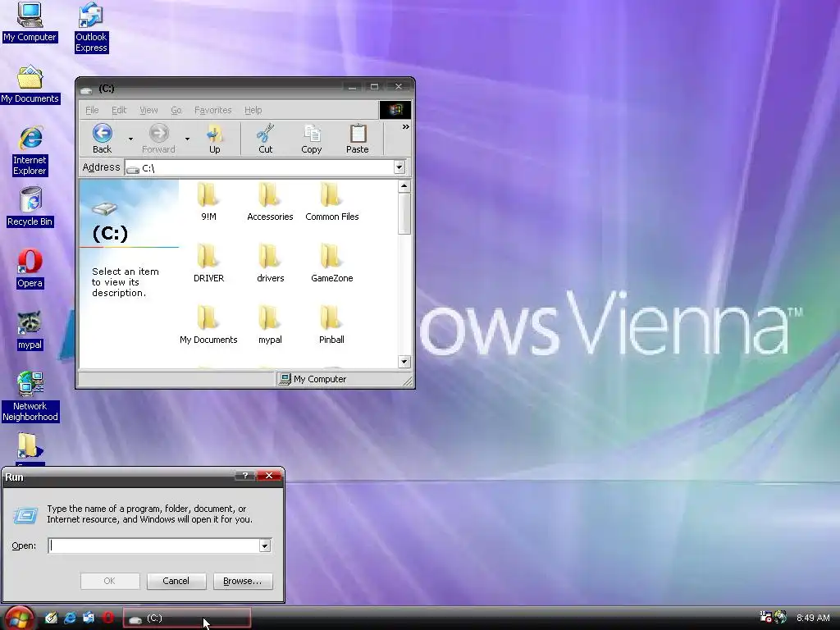This screenshot has height=630, width=840.
Task: Open Network Neighborhood desktop icon
Action: click(30, 396)
